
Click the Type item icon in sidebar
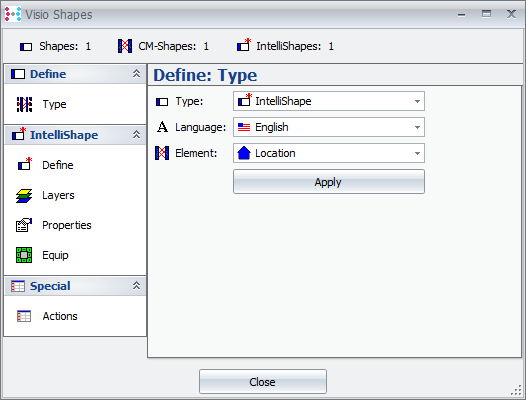(x=24, y=104)
